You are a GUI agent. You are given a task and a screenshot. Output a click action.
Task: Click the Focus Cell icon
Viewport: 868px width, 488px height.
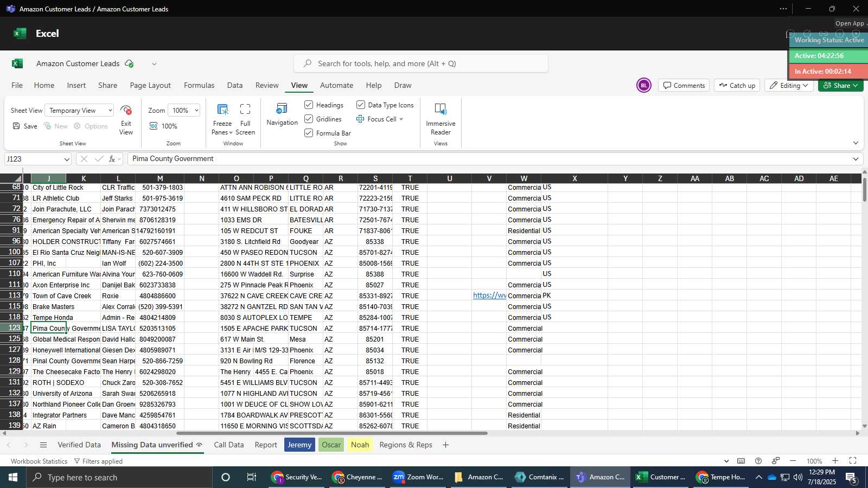click(x=360, y=119)
